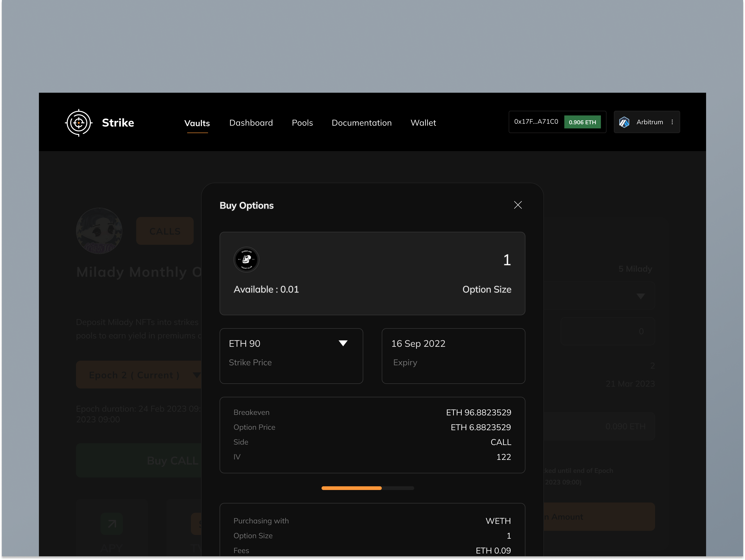This screenshot has width=745, height=560.
Task: Close the Buy Options modal
Action: (x=518, y=205)
